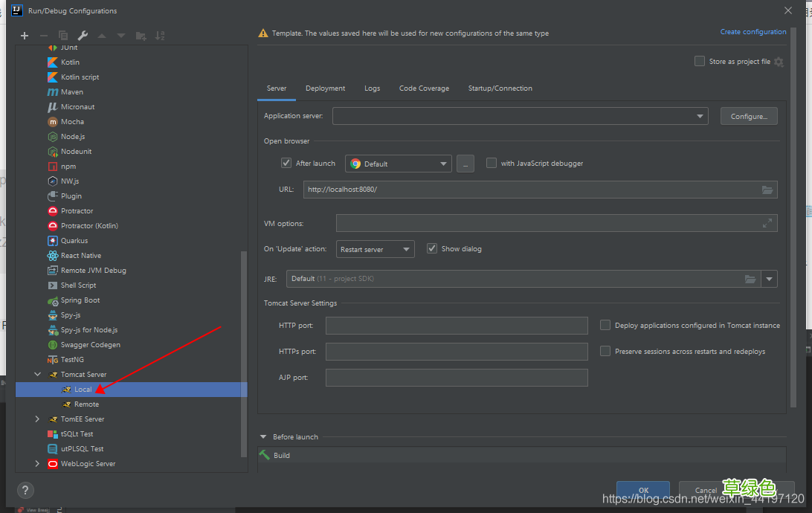Click the wrench Edit Templates icon
The height and width of the screenshot is (513, 812).
point(83,36)
